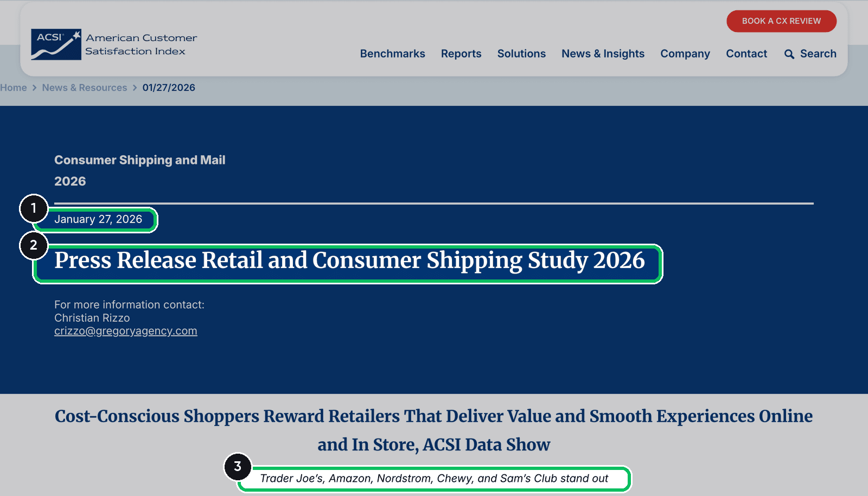
Task: Go to the Contact page
Action: (746, 54)
